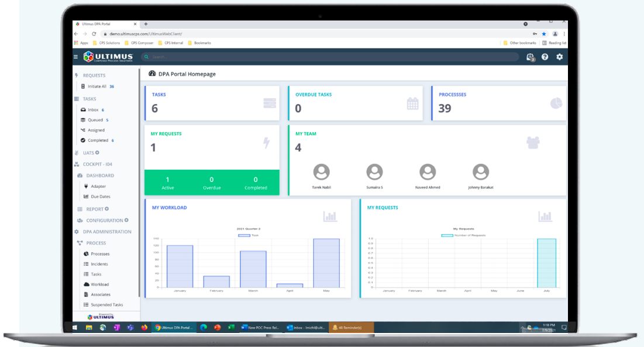The width and height of the screenshot is (644, 347).
Task: Expand the CONFIGURATION sidebar section
Action: coord(104,221)
